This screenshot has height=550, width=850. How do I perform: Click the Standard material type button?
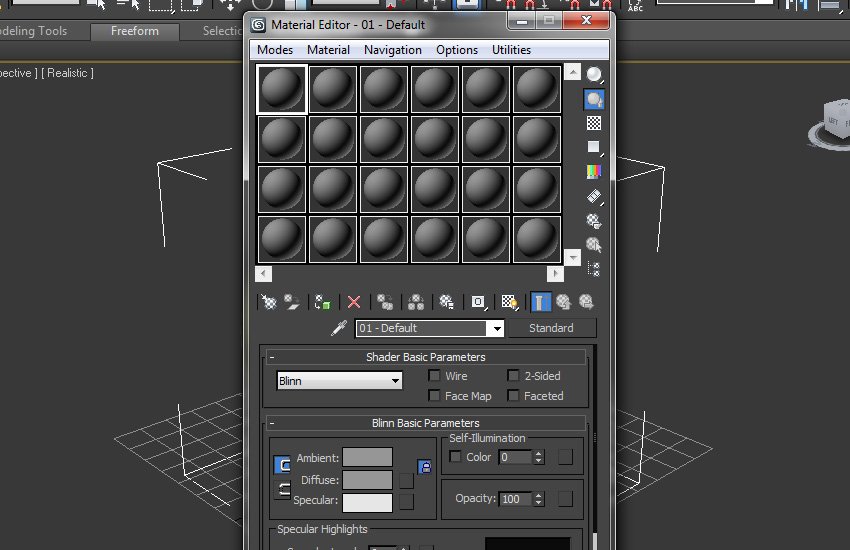click(x=551, y=328)
